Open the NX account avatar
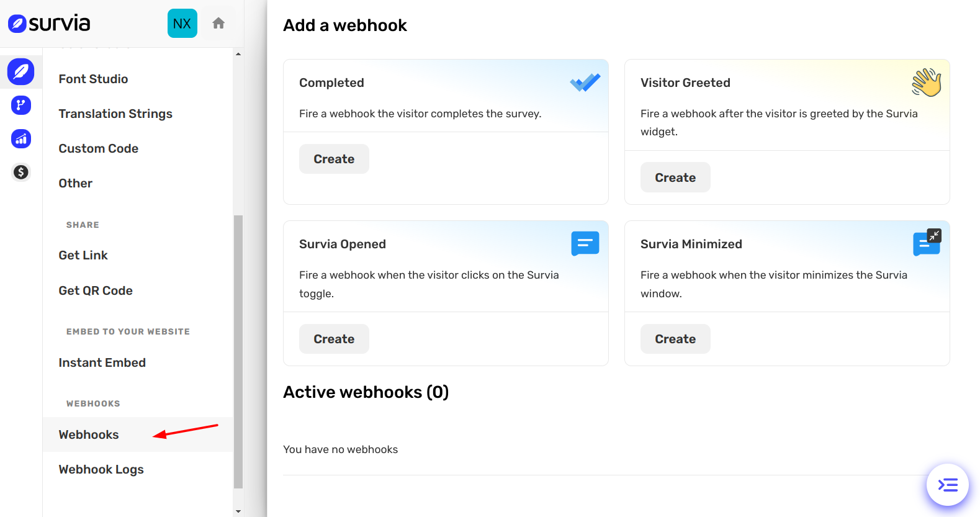 (182, 24)
